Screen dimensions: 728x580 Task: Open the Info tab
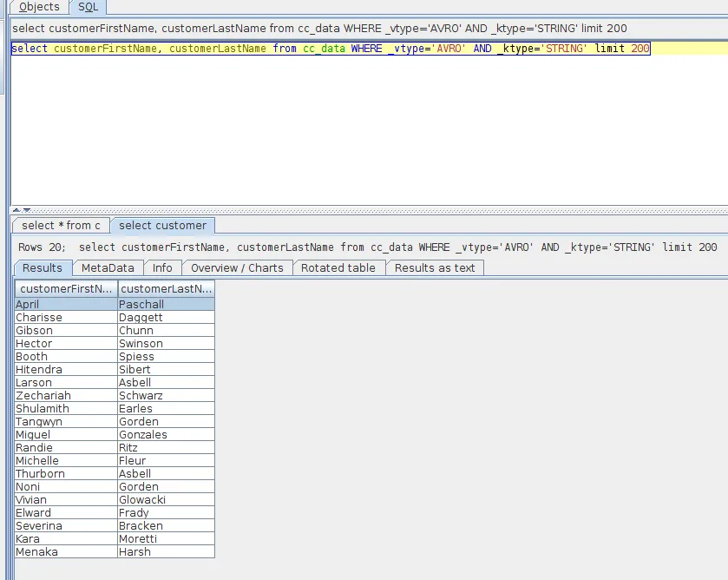[x=162, y=267]
